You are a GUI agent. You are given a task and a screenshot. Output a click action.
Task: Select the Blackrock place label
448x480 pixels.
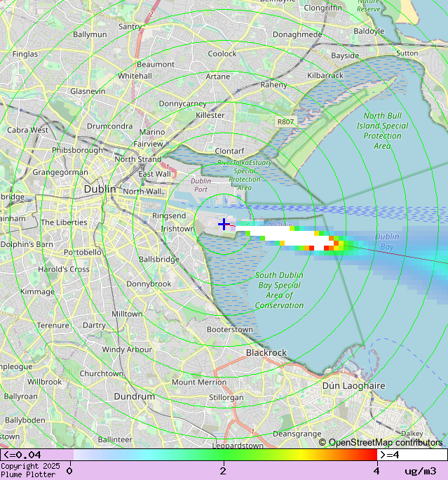pyautogui.click(x=266, y=352)
